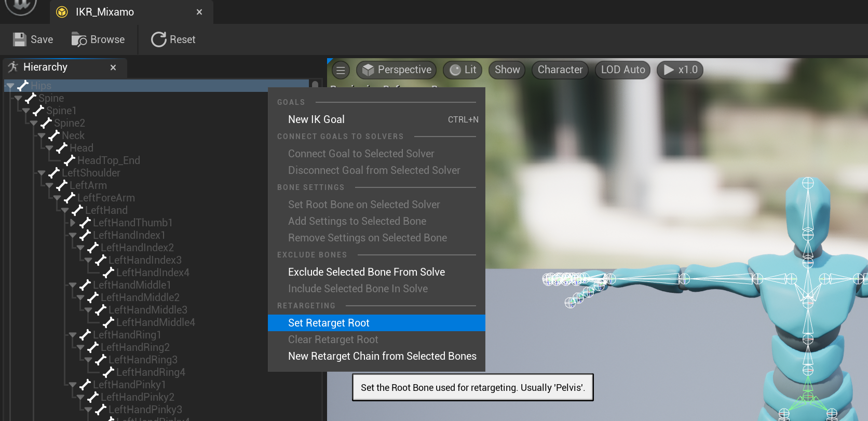The height and width of the screenshot is (421, 868).
Task: Click Set Root Bone on Selected Solver
Action: click(x=376, y=205)
